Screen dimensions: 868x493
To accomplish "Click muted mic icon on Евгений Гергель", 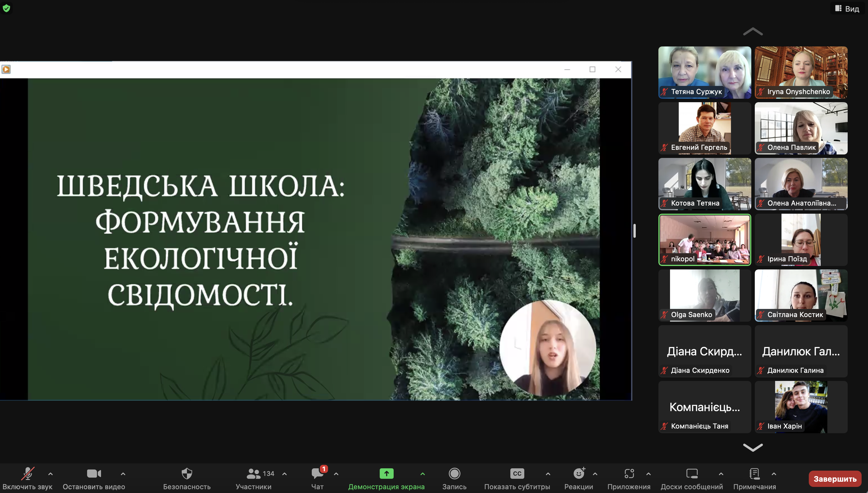I will pos(664,147).
